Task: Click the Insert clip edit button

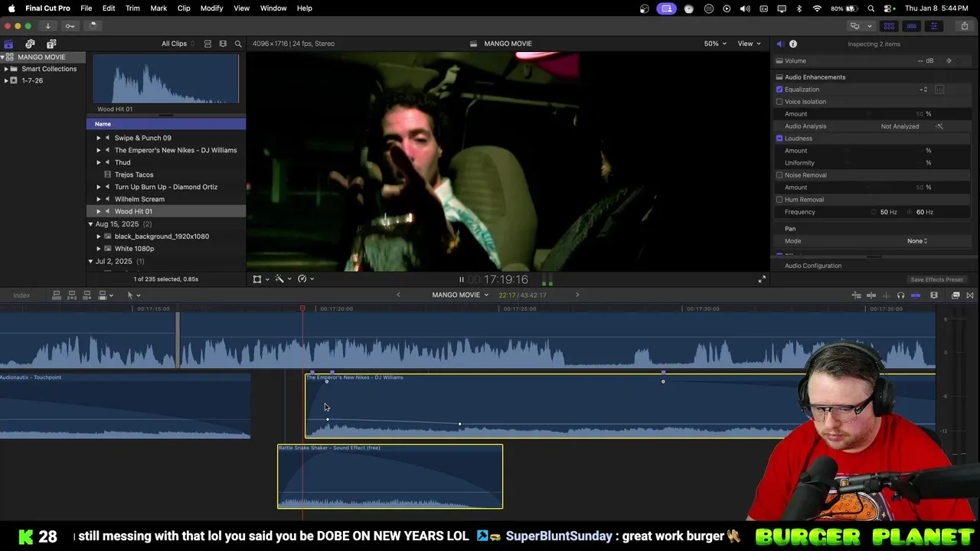Action: click(x=71, y=295)
